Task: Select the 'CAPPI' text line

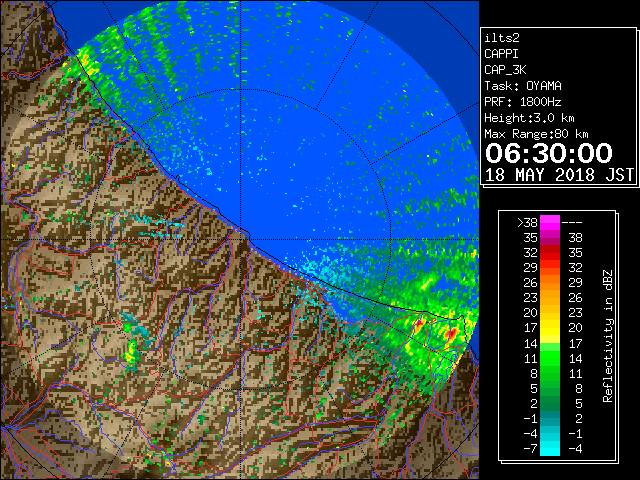Action: 501,54
